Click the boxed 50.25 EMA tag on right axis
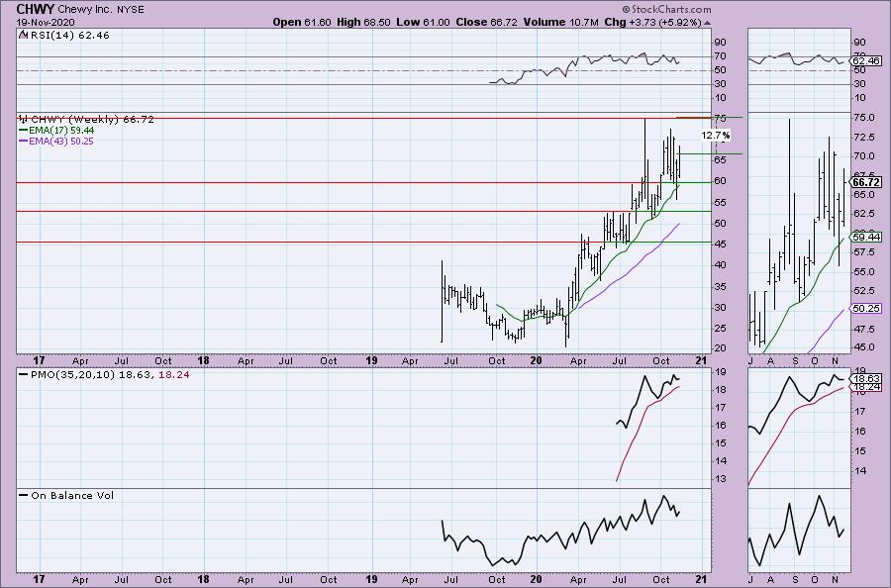Viewport: 891px width, 588px height. click(866, 309)
